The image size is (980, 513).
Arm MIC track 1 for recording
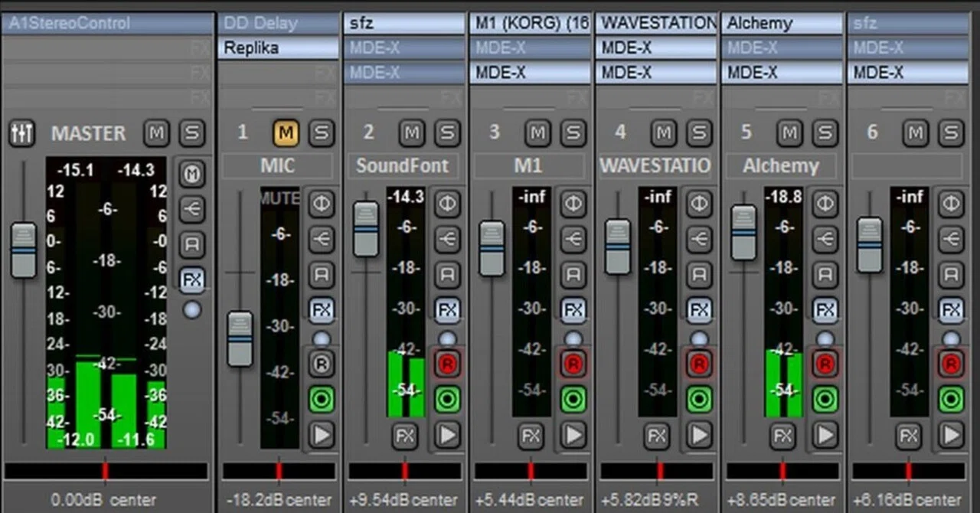click(x=322, y=364)
